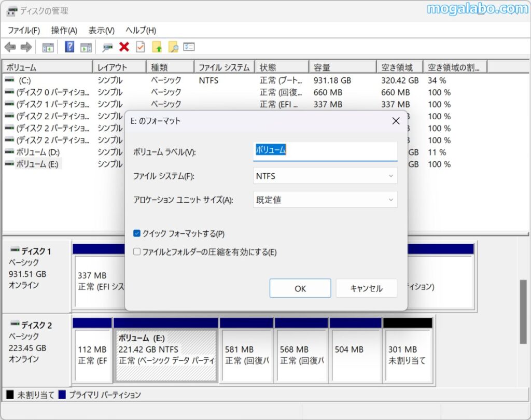Click the ボリューム ラベル text field
The width and height of the screenshot is (531, 420).
pyautogui.click(x=325, y=151)
